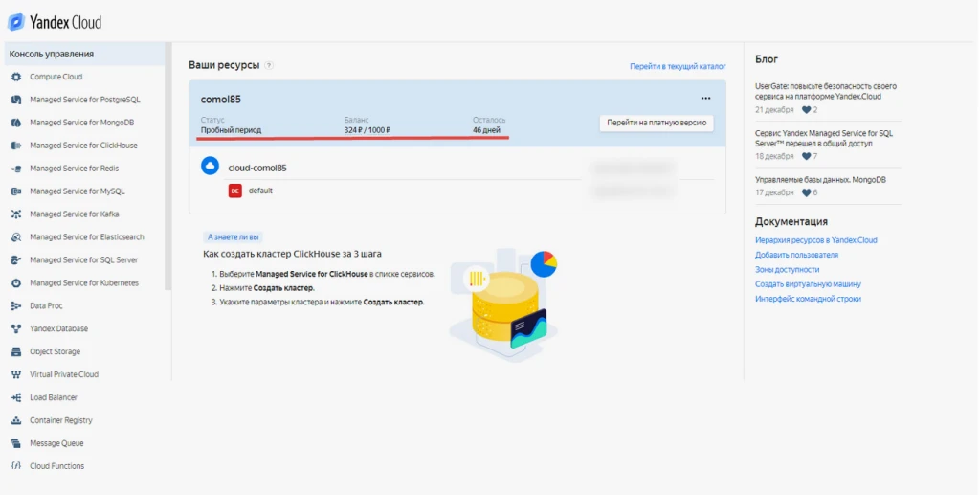Open Yandex Managed Service for SQL Server post
Screen dimensions: 980x495
(x=824, y=138)
